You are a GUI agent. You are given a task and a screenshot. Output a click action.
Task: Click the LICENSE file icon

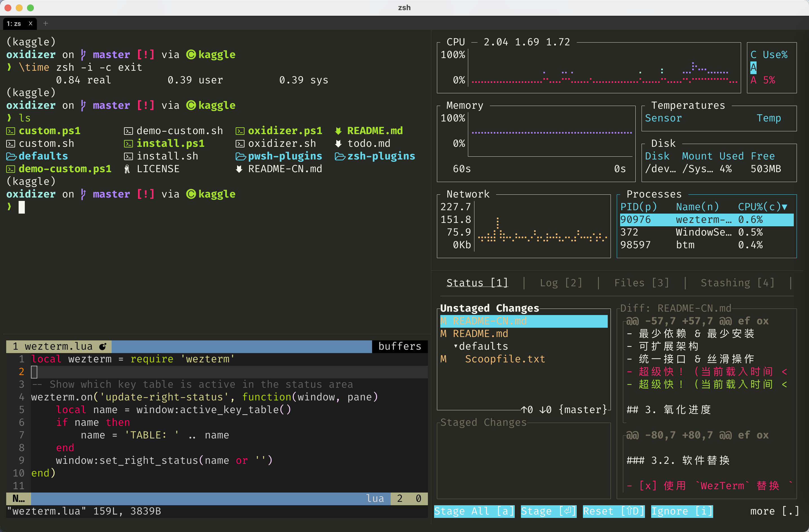[127, 169]
